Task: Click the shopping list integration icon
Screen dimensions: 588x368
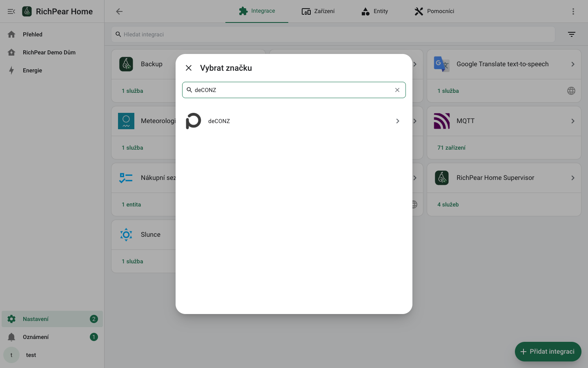Action: point(126,178)
